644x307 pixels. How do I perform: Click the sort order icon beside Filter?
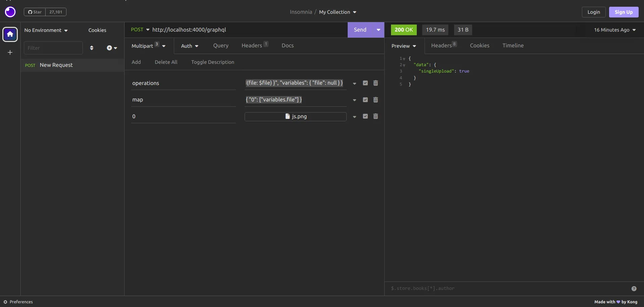click(x=92, y=48)
